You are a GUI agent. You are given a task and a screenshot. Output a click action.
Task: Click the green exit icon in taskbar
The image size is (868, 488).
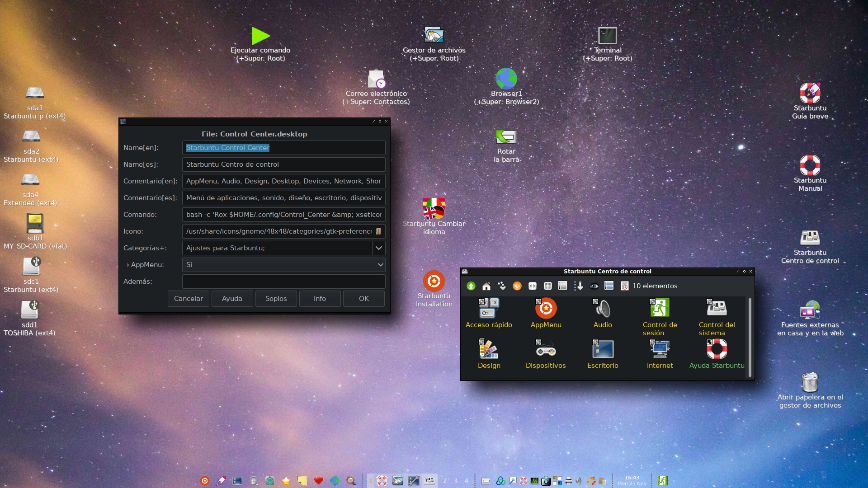pos(663,481)
